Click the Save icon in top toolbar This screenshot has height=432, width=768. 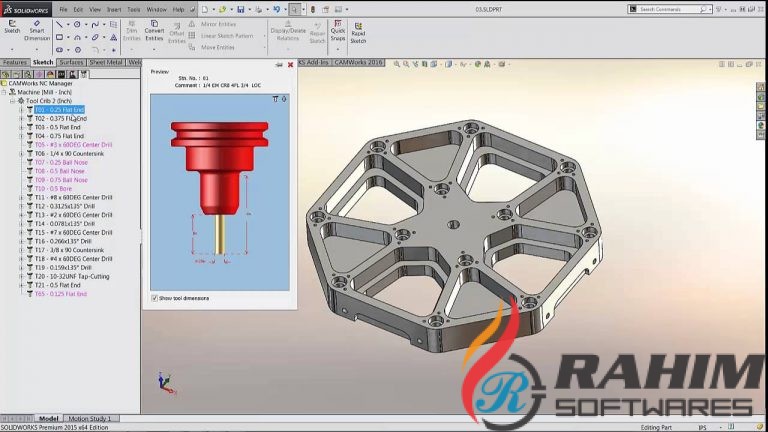[x=240, y=9]
